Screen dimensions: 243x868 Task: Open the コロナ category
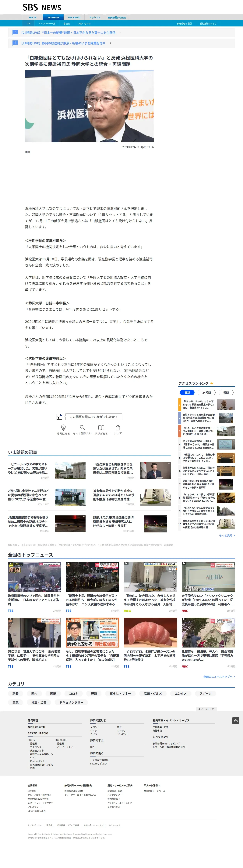(74, 693)
